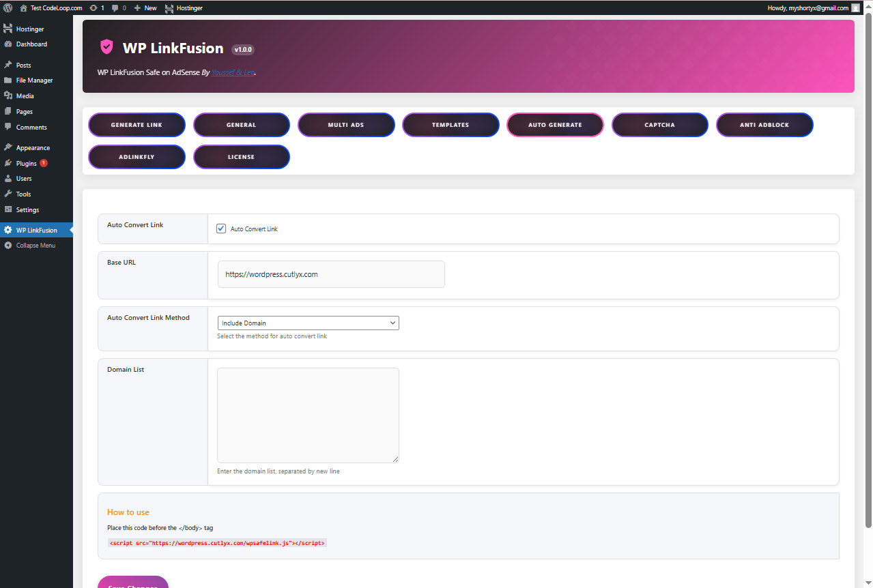
Task: Open the comments bubble icon in admin bar
Action: [x=115, y=8]
